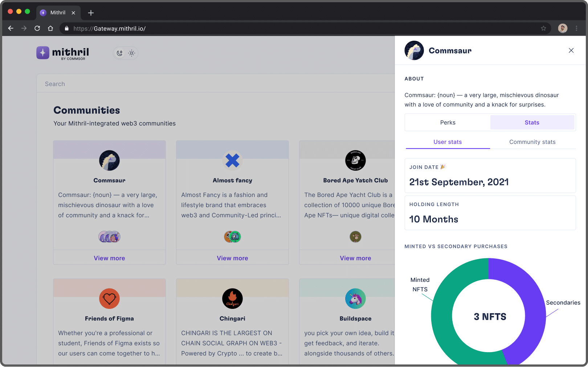588x367 pixels.
Task: Open the browser profile avatar
Action: point(563,28)
